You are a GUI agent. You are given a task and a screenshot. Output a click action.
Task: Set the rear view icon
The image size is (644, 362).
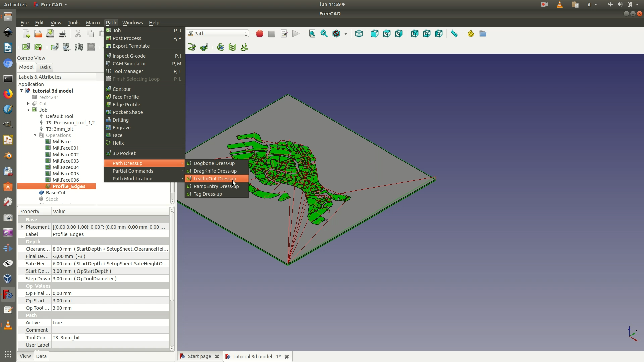(x=415, y=34)
